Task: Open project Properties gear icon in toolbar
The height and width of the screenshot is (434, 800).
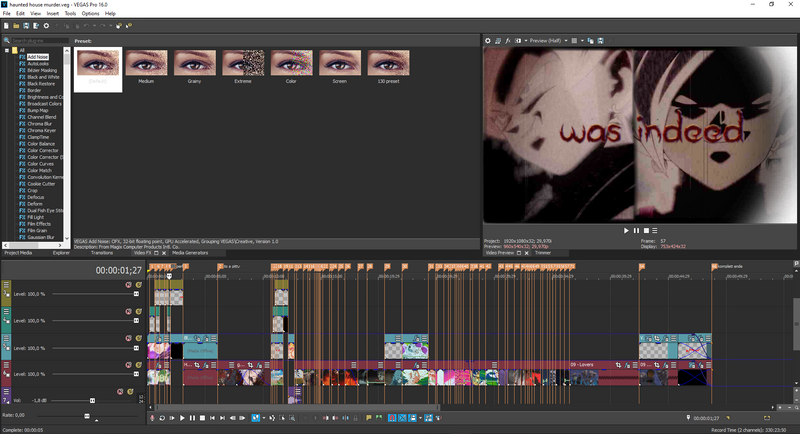Action: 45,25
